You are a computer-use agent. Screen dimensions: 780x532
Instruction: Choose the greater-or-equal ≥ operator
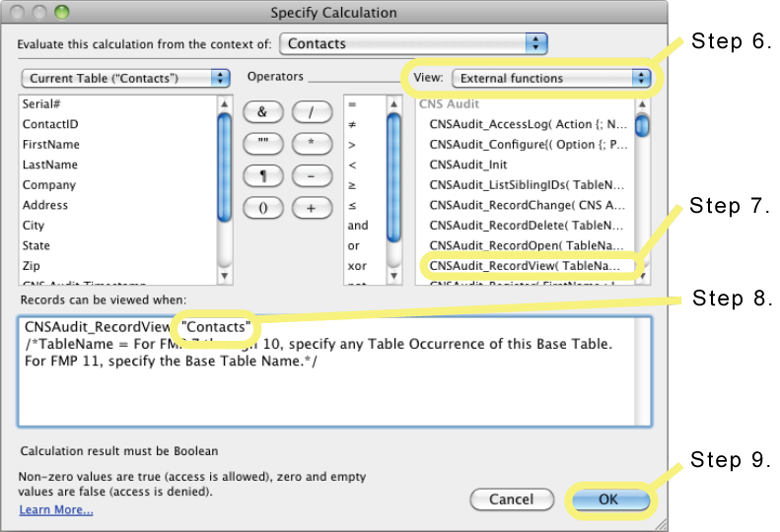(x=352, y=185)
